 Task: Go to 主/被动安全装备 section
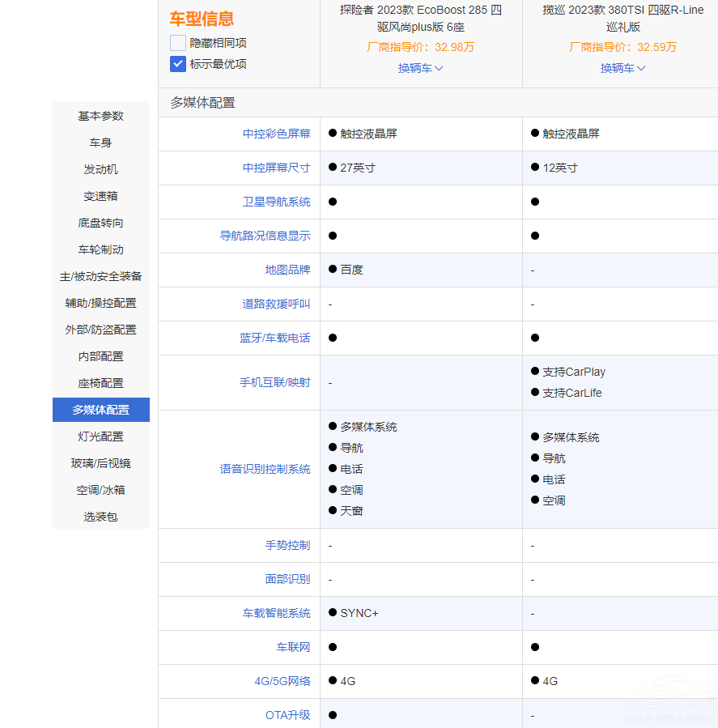point(100,275)
